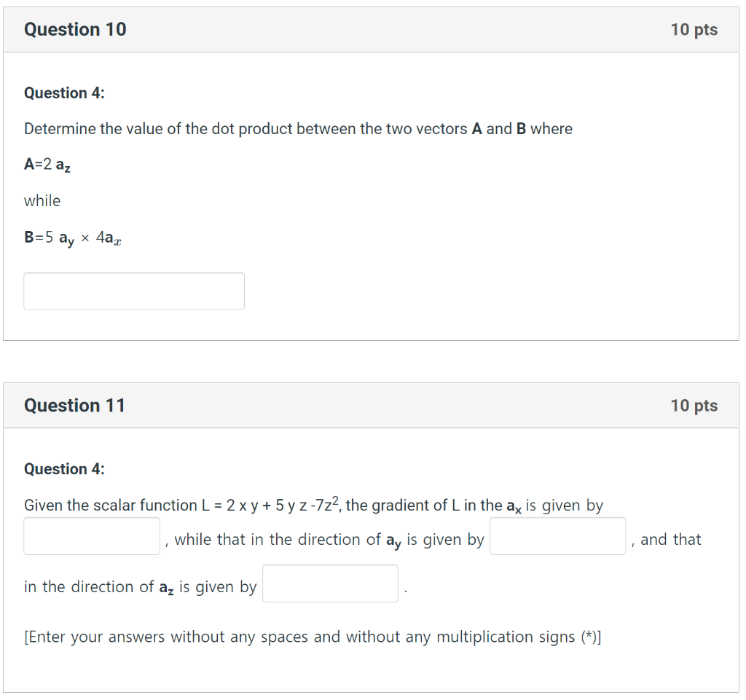Click the 'and that' text after the ay field
746x700 pixels.
tap(670, 540)
